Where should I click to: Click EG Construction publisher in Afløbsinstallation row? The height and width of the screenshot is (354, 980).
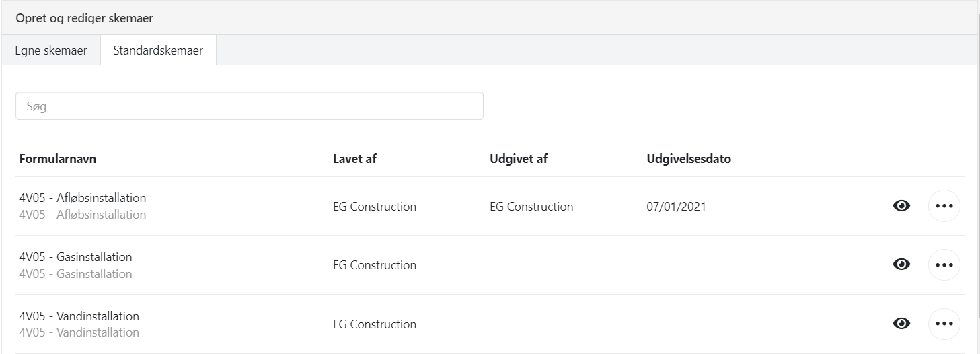[x=531, y=207]
